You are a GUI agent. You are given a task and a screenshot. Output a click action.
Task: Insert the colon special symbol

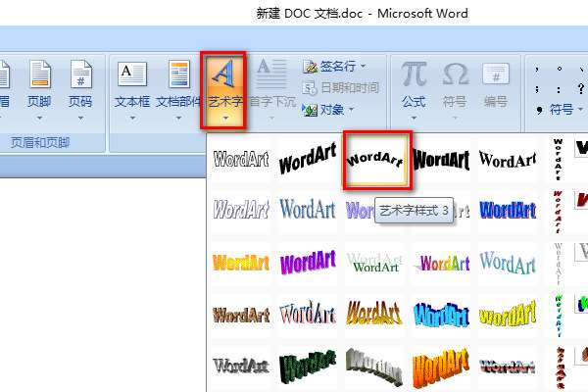(x=559, y=89)
